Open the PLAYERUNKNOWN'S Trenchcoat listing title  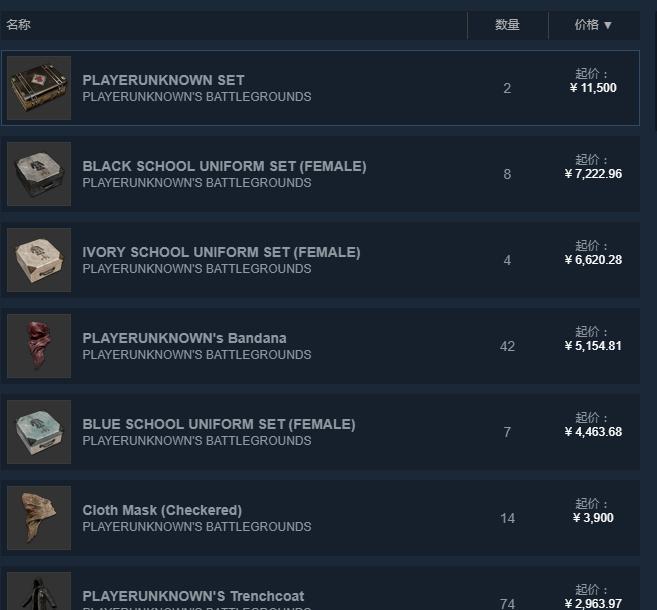[193, 596]
